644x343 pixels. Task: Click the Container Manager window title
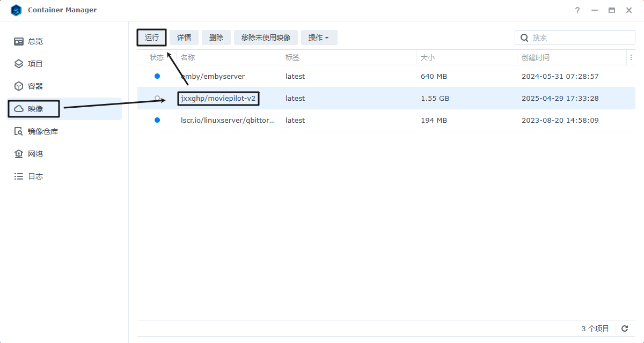[62, 10]
